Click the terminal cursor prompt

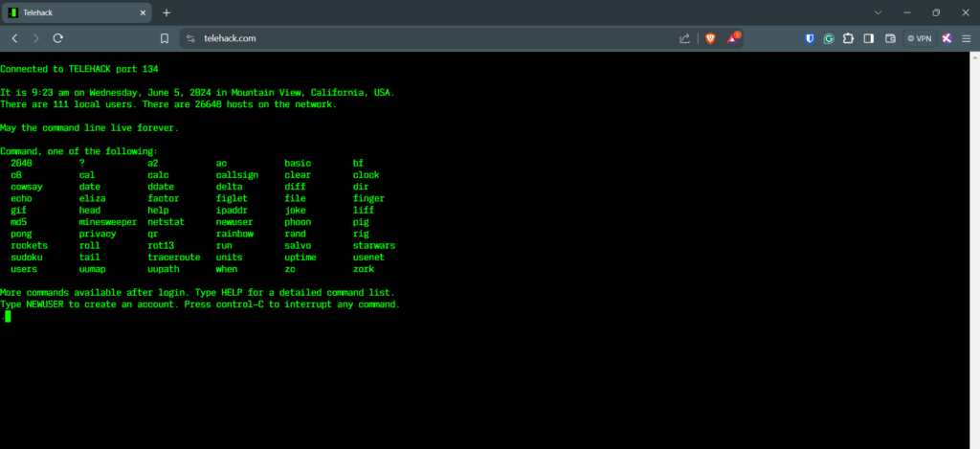click(x=7, y=317)
